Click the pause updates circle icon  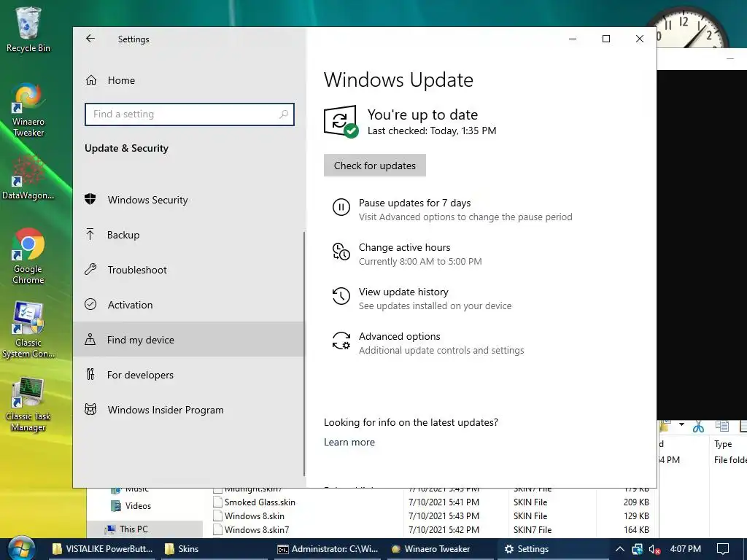(x=341, y=207)
